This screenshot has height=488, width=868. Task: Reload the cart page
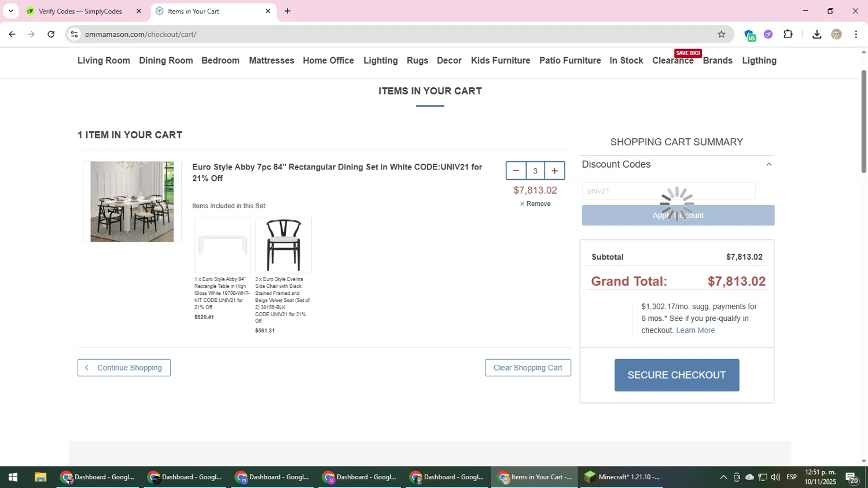(51, 35)
